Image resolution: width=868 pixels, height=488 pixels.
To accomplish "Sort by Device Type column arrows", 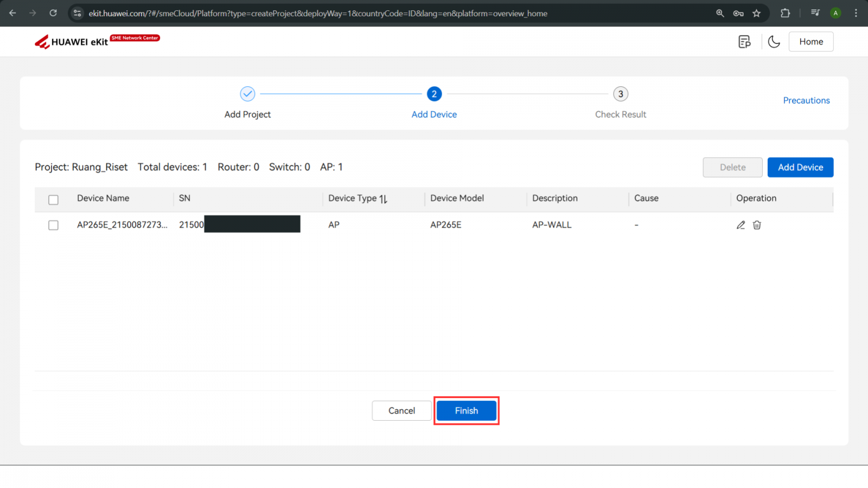I will pos(384,199).
